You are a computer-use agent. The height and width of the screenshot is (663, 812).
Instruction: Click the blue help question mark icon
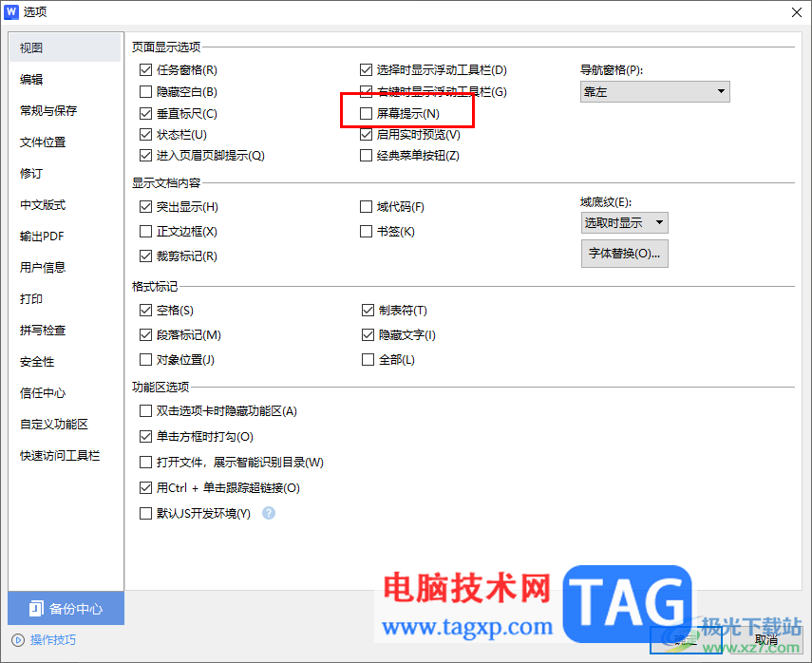268,513
